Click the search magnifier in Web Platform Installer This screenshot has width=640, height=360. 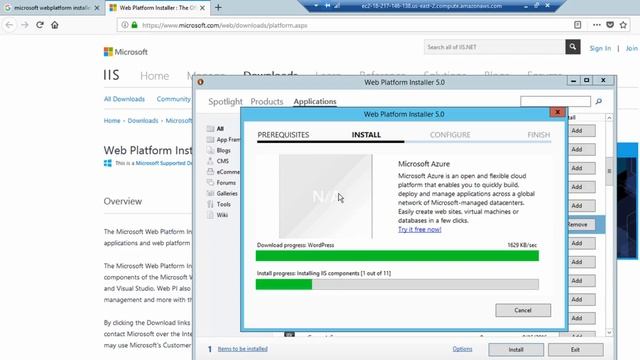click(599, 101)
